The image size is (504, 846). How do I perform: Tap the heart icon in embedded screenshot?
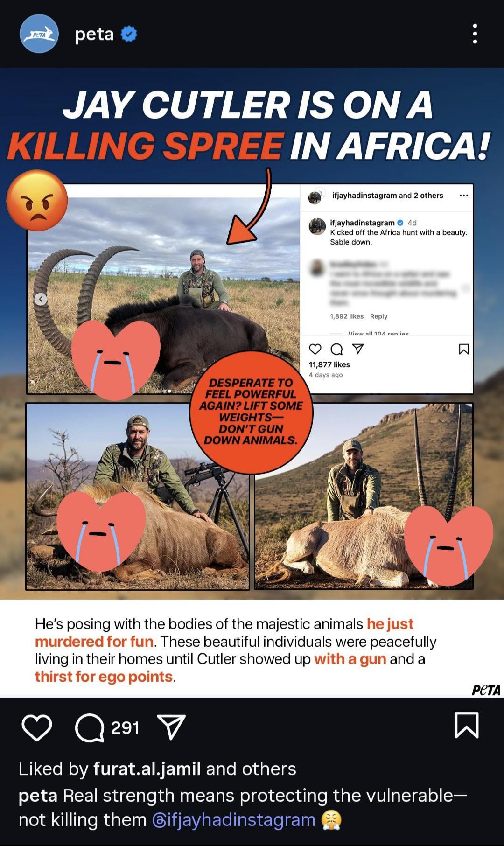[315, 349]
